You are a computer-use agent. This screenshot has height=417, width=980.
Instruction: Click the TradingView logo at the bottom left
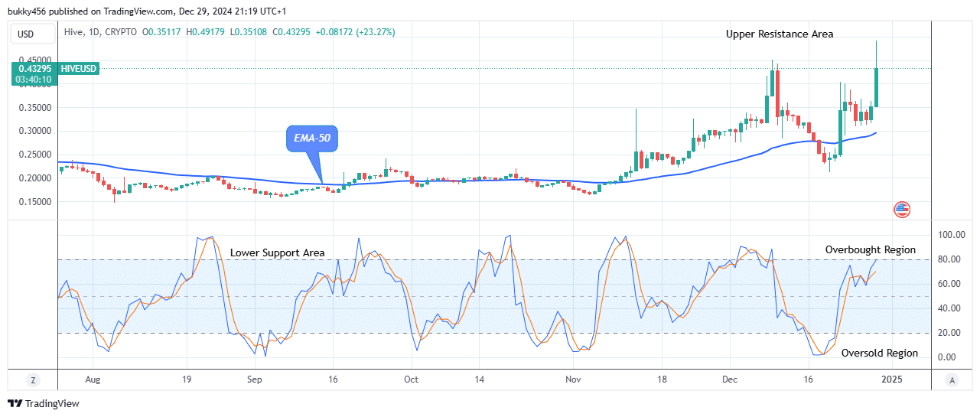pos(44,403)
